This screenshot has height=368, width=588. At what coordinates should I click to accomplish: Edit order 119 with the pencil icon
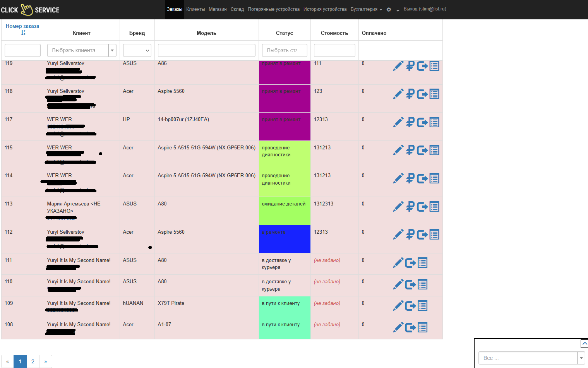398,66
